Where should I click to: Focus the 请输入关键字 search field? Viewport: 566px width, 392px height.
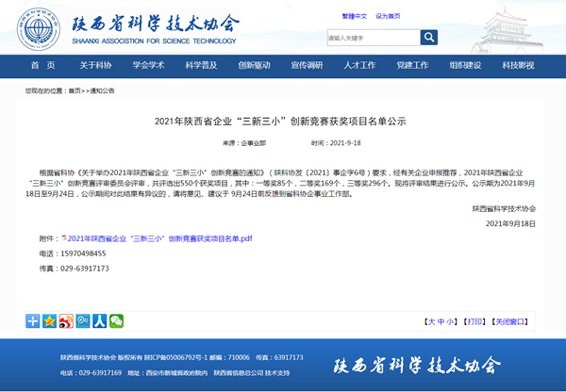(x=372, y=38)
